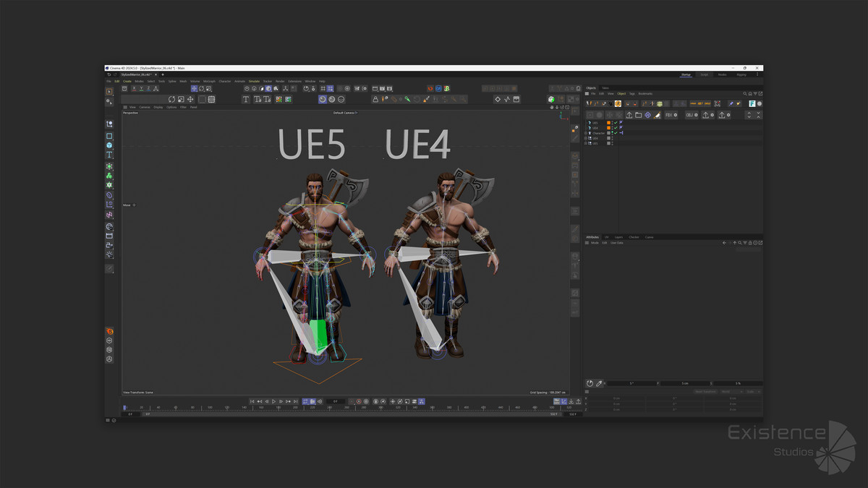
Task: Click the current frame input field
Action: (x=335, y=401)
